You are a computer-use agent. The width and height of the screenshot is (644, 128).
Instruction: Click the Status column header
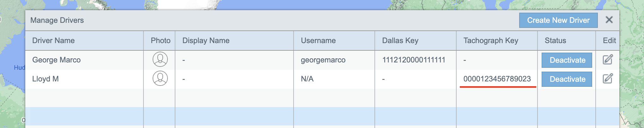pos(555,41)
